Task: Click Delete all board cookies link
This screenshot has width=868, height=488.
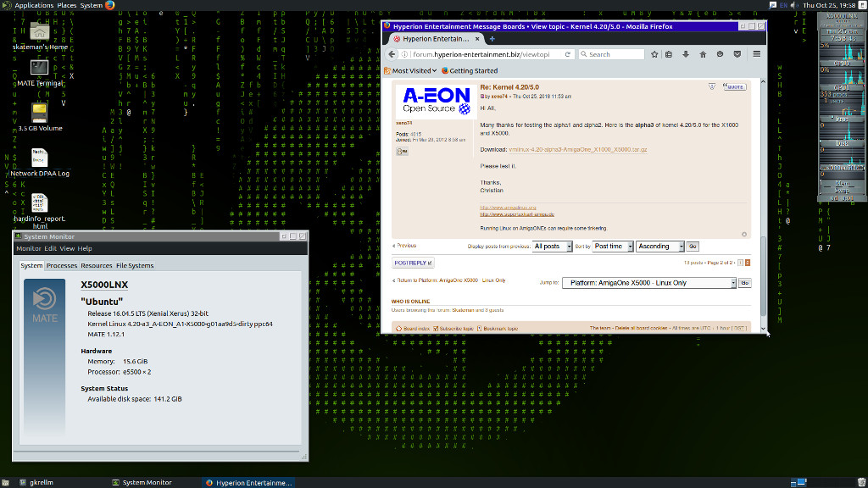Action: (x=641, y=329)
